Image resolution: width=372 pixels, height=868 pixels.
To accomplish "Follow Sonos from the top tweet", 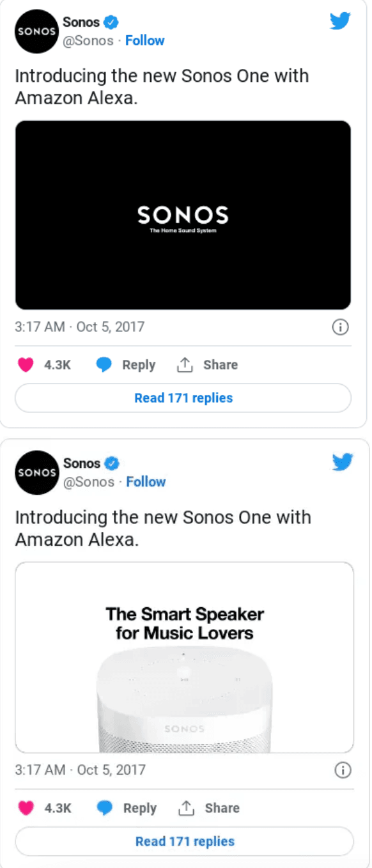I will point(145,40).
